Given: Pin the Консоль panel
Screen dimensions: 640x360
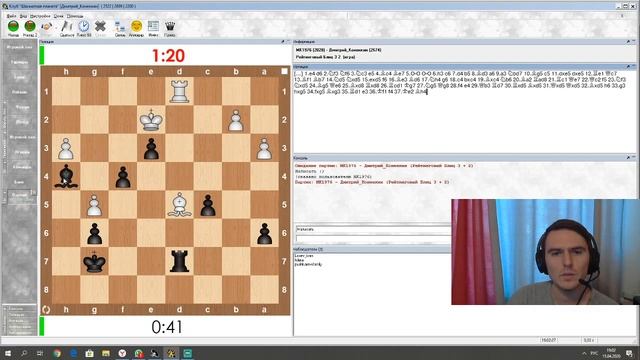Looking at the screenshot, I should [x=628, y=157].
